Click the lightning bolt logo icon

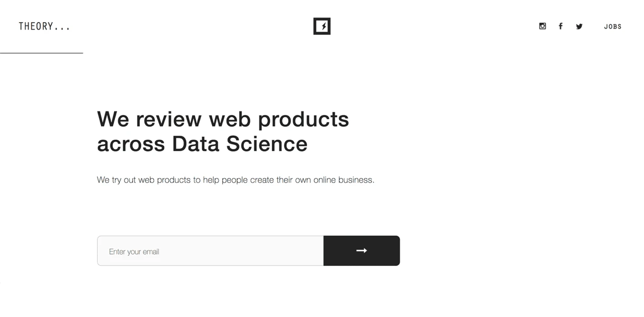point(322,26)
